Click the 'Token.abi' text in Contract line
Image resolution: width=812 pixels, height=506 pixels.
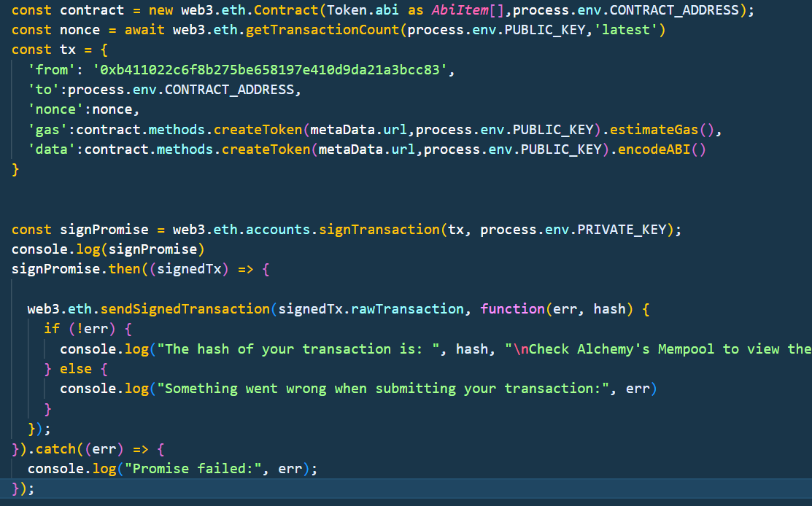[x=363, y=9]
